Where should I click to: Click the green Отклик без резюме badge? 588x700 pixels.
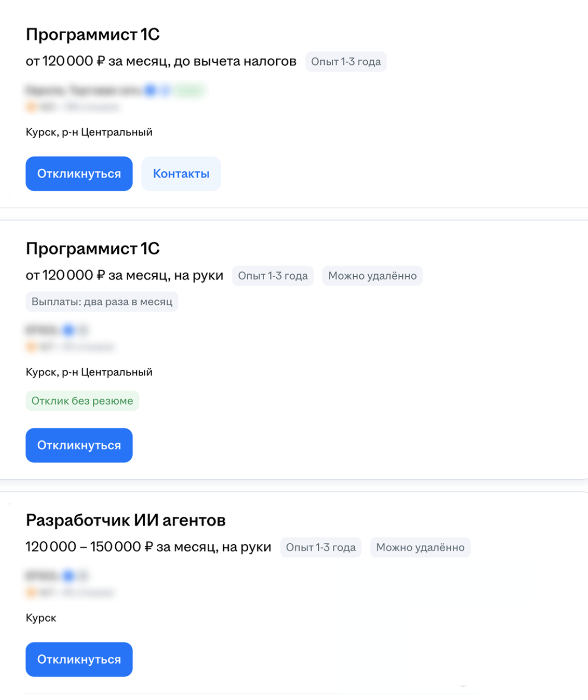click(82, 400)
